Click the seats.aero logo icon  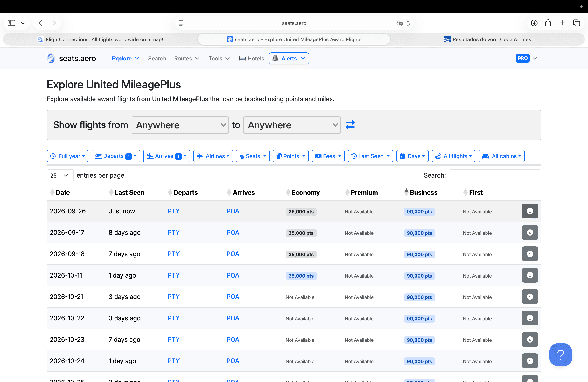click(51, 58)
